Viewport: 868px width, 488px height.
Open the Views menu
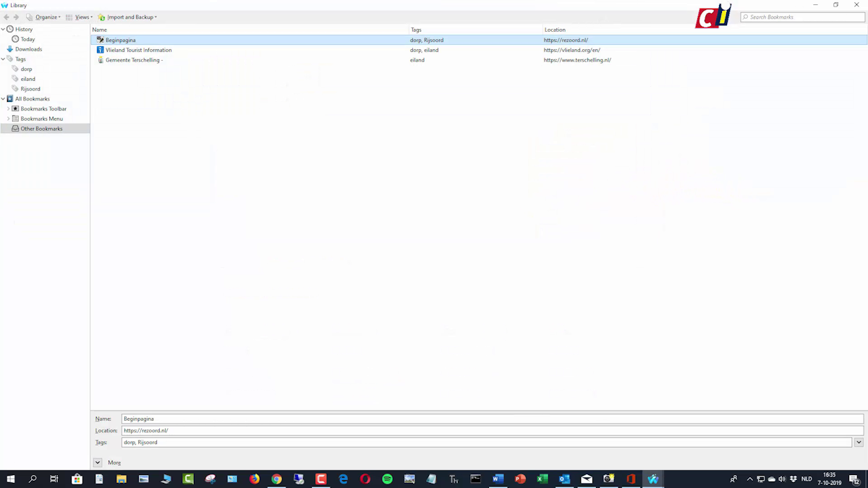(x=79, y=17)
